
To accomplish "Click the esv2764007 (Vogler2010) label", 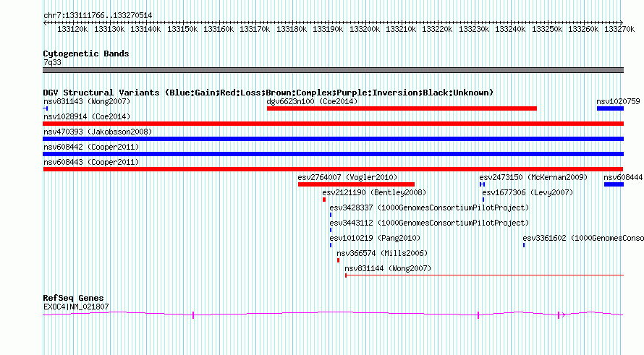I will tap(347, 177).
